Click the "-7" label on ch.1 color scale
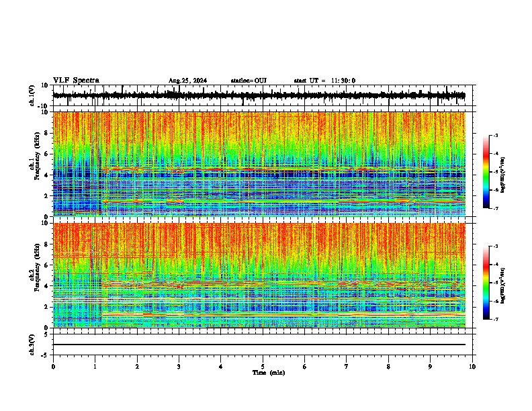Viewport: 532px width, 411px height. pyautogui.click(x=496, y=208)
